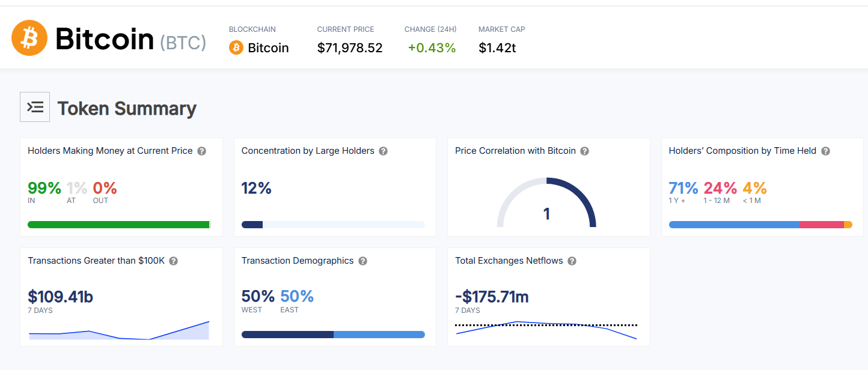The width and height of the screenshot is (868, 370).
Task: Click the 50% EAST value
Action: 297,296
